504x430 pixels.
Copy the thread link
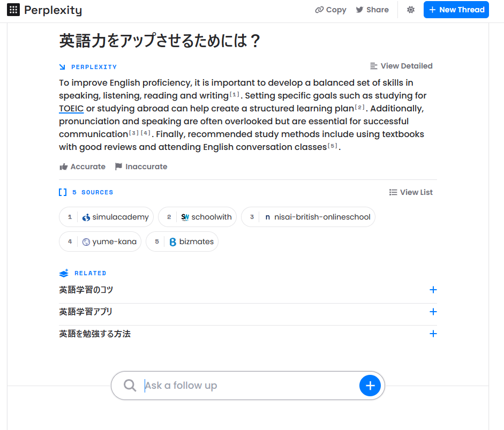click(x=331, y=10)
